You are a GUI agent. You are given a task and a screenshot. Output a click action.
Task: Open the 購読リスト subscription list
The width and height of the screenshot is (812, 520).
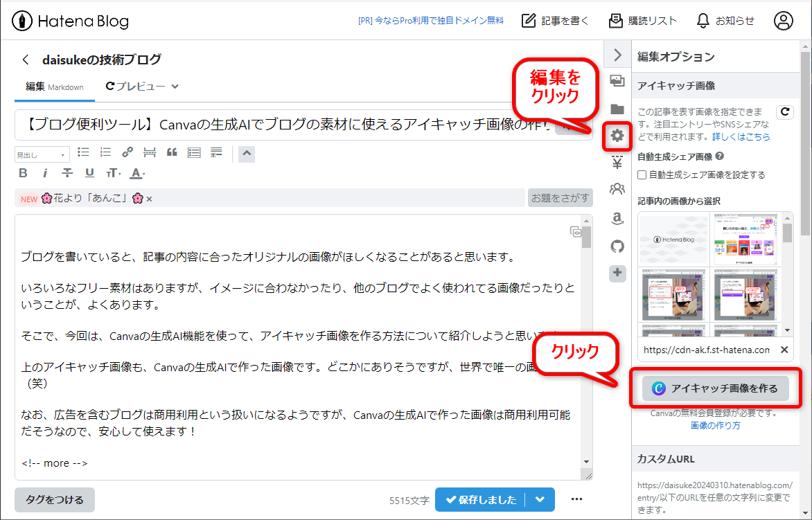[643, 21]
